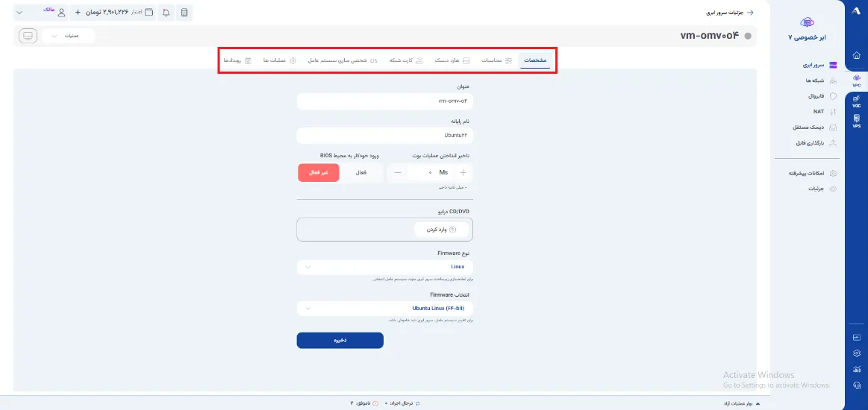Switch to the رویدادها tab

(237, 60)
